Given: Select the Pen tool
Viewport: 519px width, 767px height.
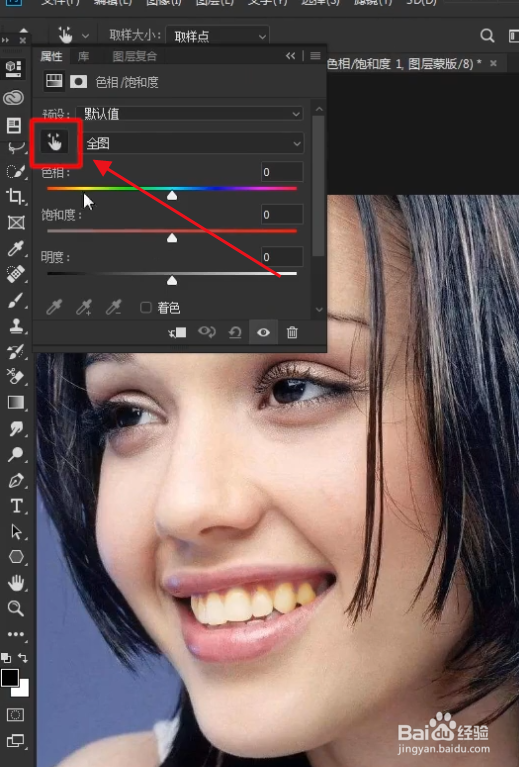Looking at the screenshot, I should click(16, 480).
